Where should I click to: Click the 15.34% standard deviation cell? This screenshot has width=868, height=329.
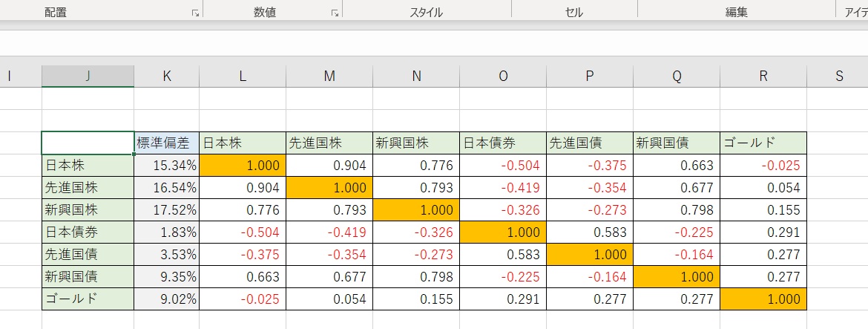[167, 165]
